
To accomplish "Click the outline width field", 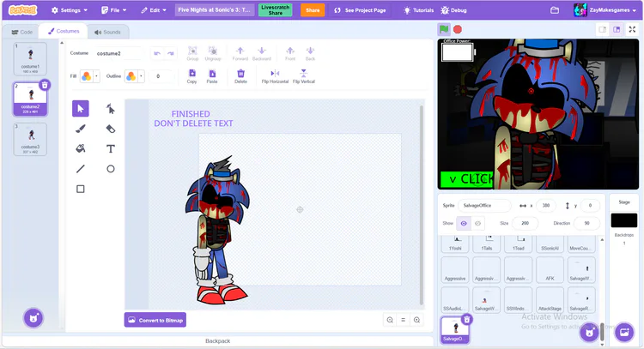I will [161, 75].
